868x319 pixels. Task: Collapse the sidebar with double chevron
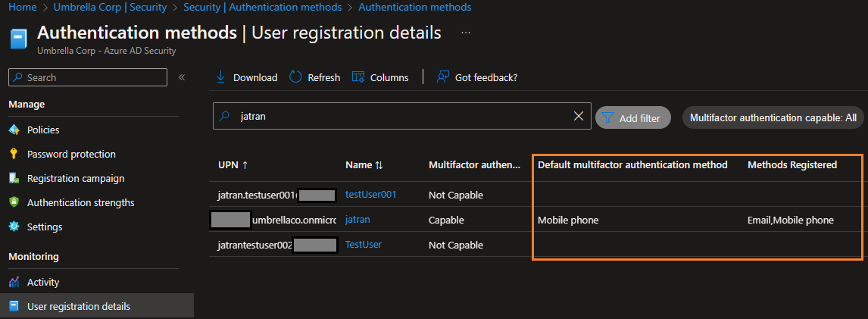click(x=182, y=77)
